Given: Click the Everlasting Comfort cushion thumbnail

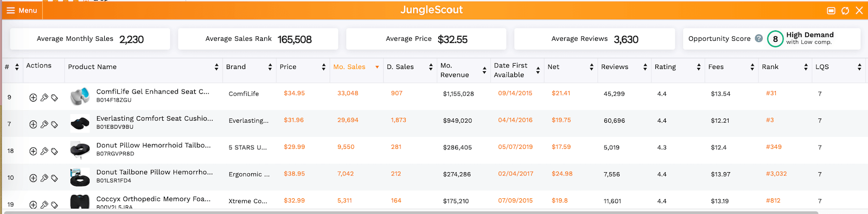Looking at the screenshot, I should 80,124.
